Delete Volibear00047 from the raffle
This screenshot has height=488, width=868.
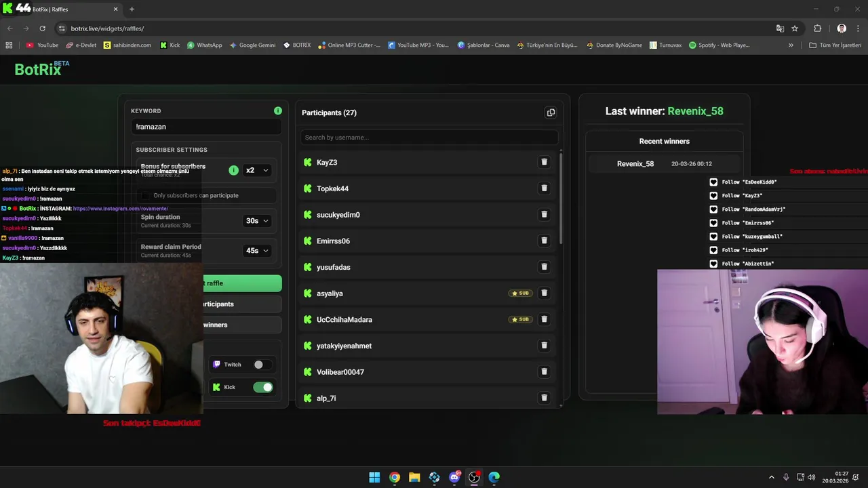click(544, 371)
